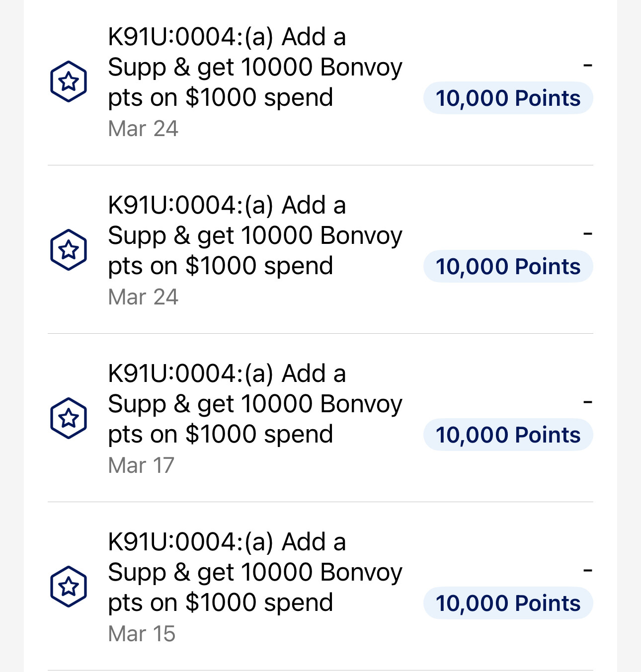Tap the star hexagon icon of the topmost Mar 24 entry
The height and width of the screenshot is (672, 641).
[x=69, y=81]
